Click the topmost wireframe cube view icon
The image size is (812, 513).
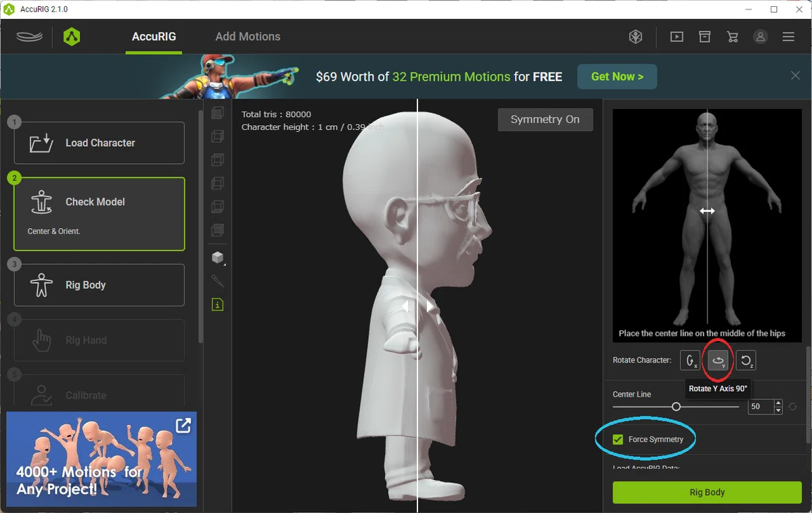pos(217,112)
